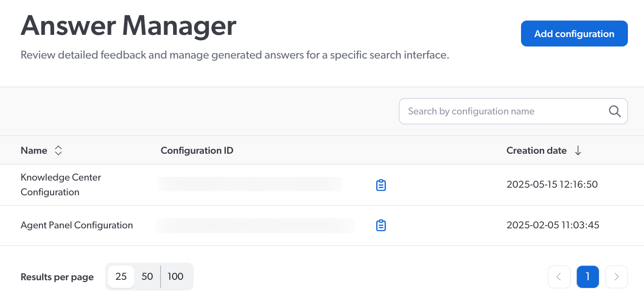This screenshot has width=644, height=303.
Task: Click the Creation date header label
Action: [536, 151]
